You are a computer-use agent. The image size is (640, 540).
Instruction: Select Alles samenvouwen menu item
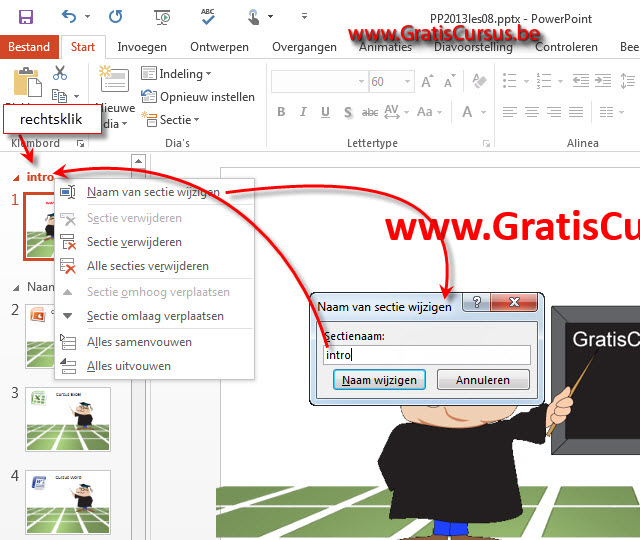click(154, 342)
